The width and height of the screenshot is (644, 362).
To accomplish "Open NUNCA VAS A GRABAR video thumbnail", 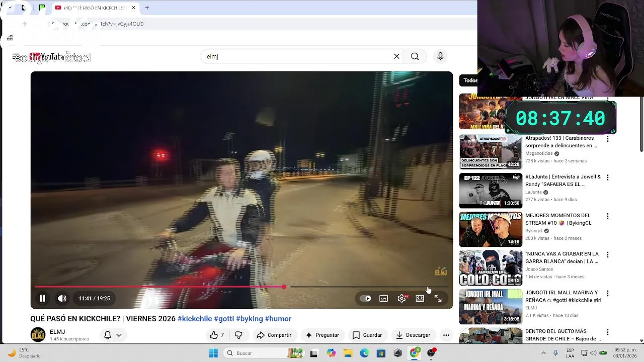I will pyautogui.click(x=491, y=268).
